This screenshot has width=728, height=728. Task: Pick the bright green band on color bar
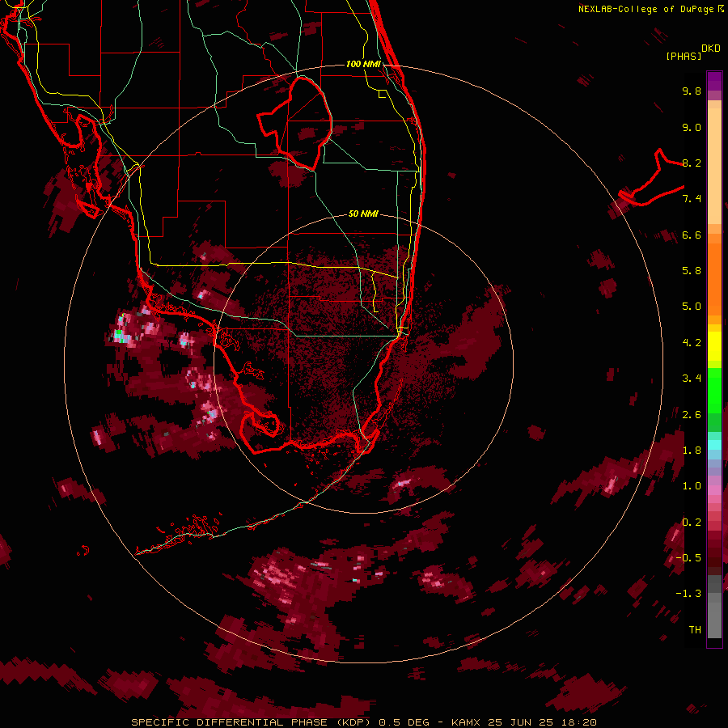[x=714, y=391]
